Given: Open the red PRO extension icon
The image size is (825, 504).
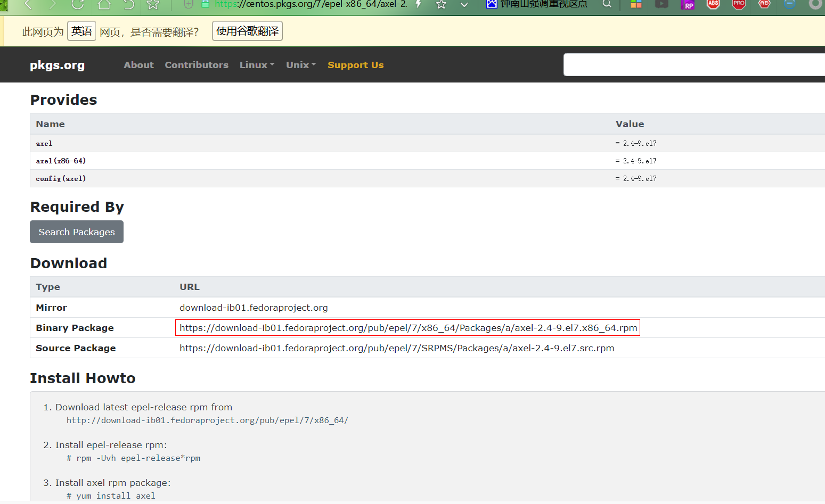Looking at the screenshot, I should tap(739, 4).
